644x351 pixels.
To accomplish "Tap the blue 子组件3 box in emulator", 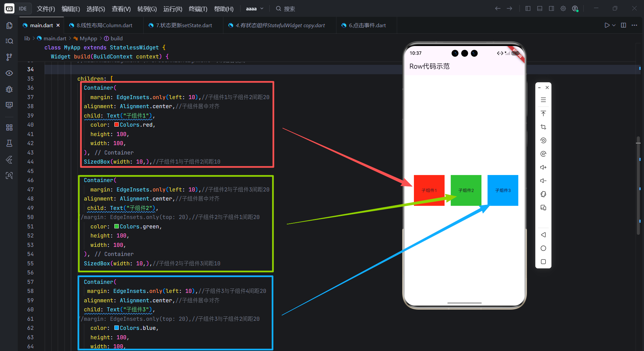I will click(x=503, y=190).
